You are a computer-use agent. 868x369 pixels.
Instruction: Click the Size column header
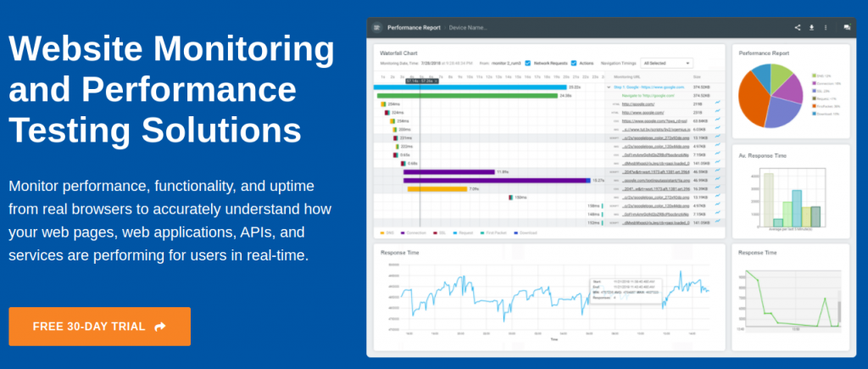pyautogui.click(x=697, y=77)
